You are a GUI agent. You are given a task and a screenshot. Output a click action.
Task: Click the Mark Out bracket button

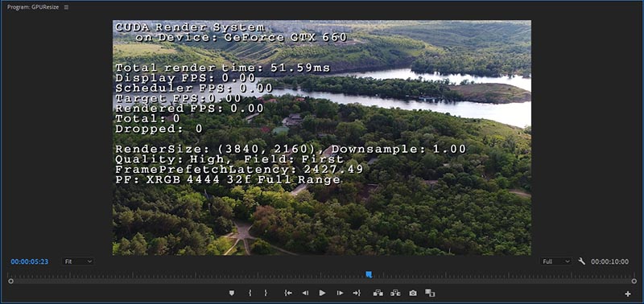click(266, 293)
